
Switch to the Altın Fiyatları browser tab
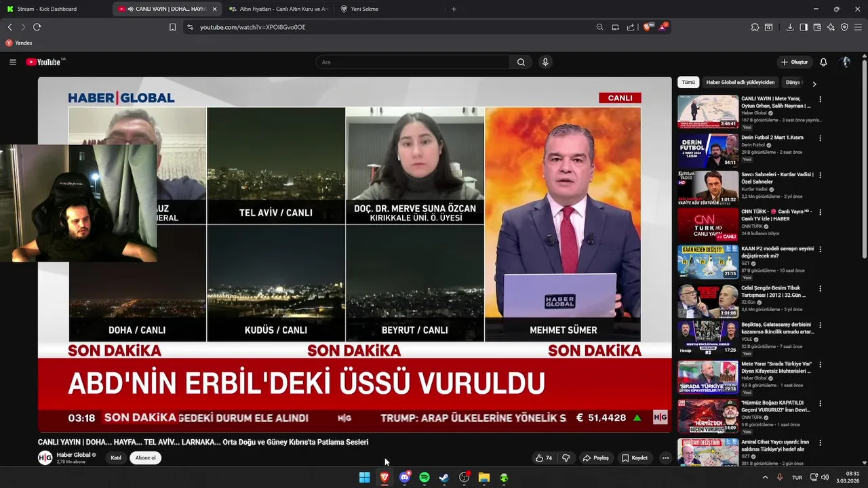pyautogui.click(x=279, y=9)
